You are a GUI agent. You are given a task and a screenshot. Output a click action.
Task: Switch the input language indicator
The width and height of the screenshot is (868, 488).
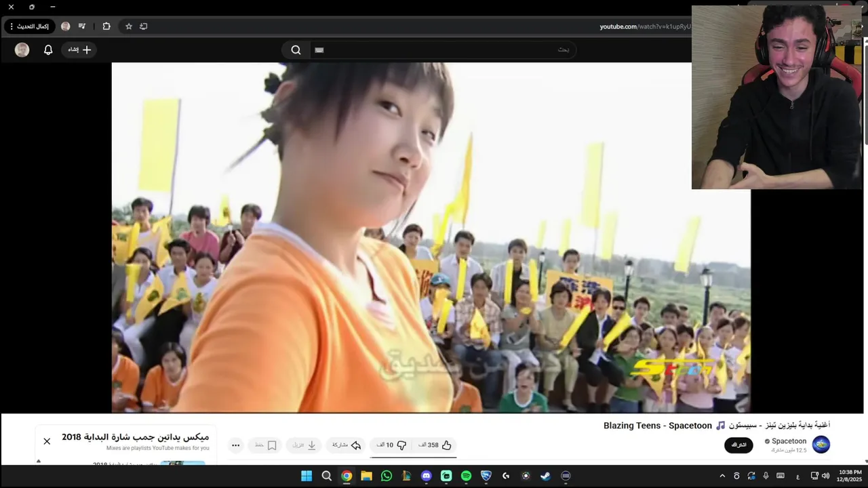[797, 476]
